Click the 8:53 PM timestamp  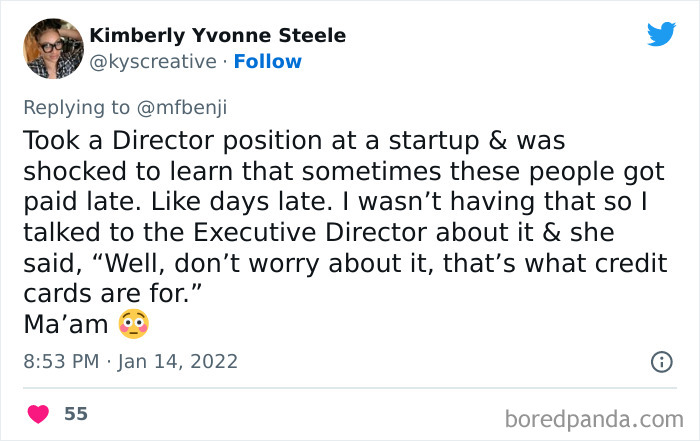(62, 362)
